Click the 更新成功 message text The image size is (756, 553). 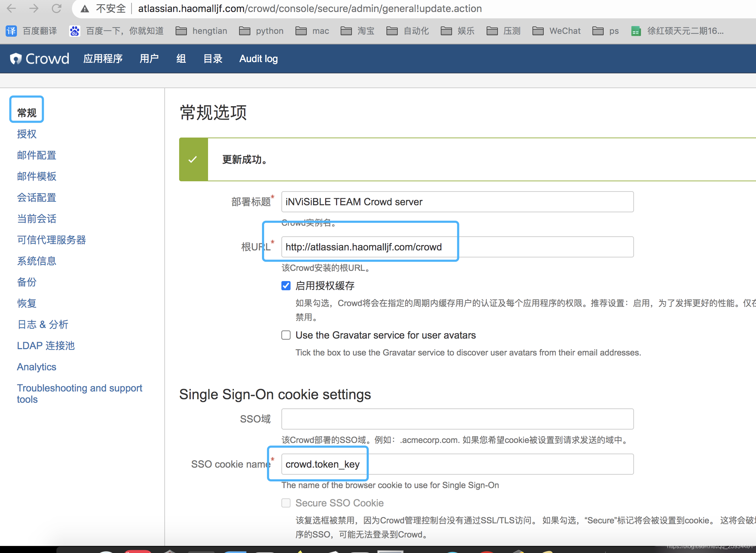click(x=245, y=159)
